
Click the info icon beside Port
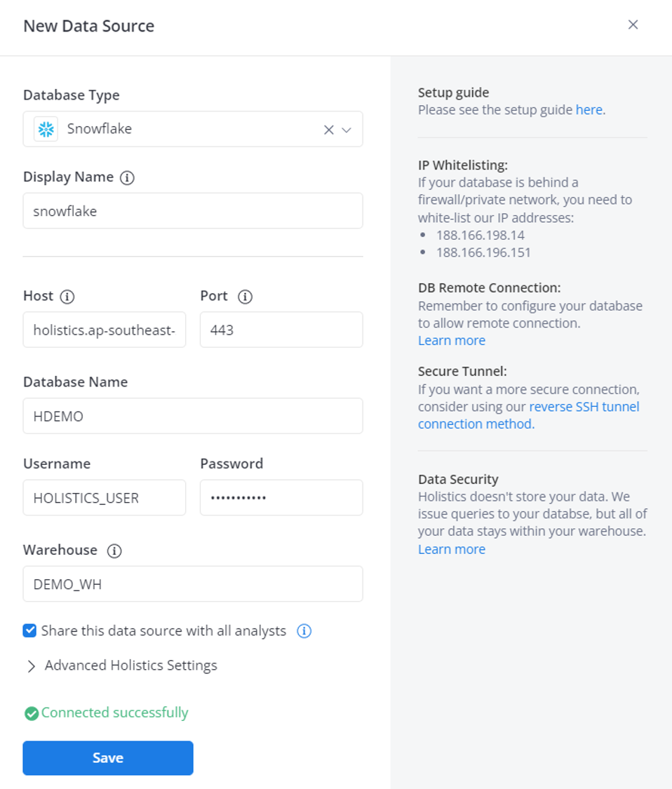[x=245, y=297]
